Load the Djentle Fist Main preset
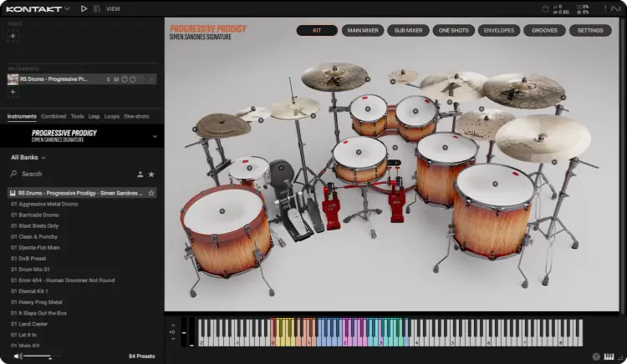This screenshot has width=627, height=364. pos(37,247)
